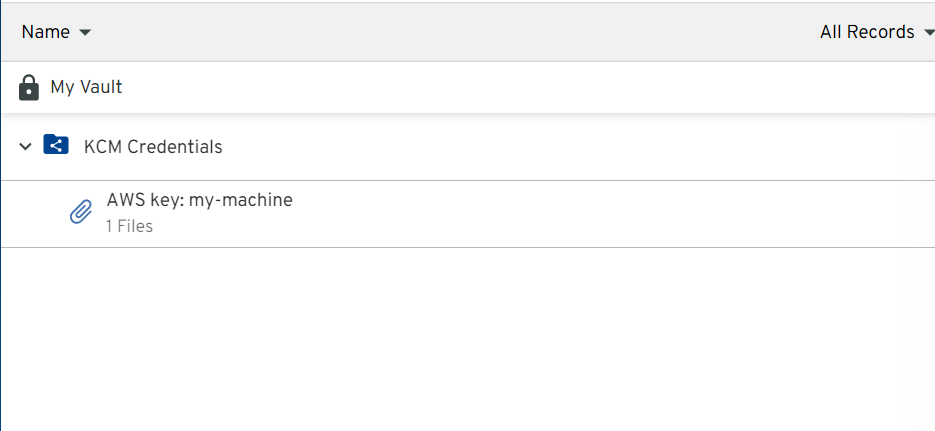The height and width of the screenshot is (431, 935).
Task: Click blank space right of My Vault text
Action: [500, 88]
